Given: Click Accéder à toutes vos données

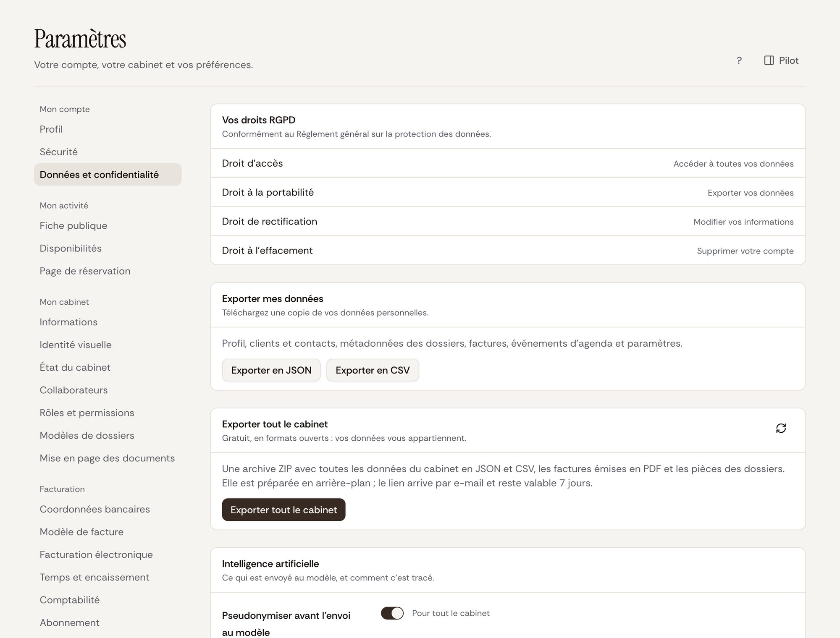Looking at the screenshot, I should coord(733,164).
